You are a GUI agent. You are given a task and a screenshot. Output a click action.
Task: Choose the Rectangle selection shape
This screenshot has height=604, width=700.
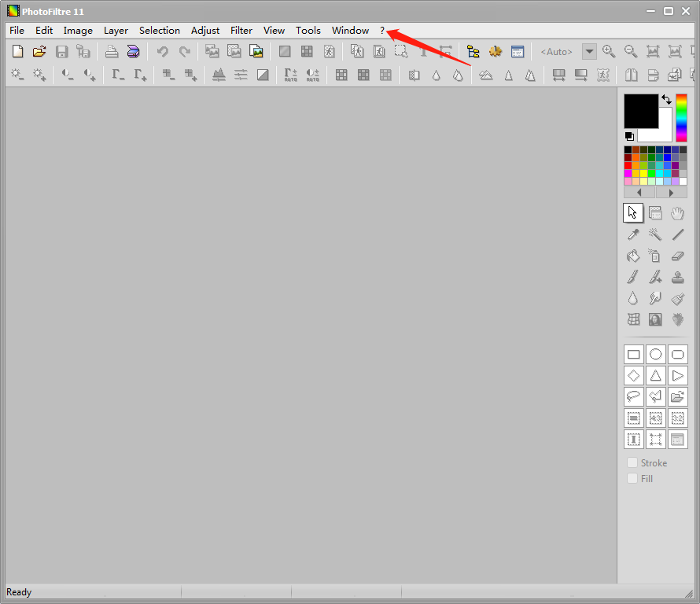pyautogui.click(x=633, y=355)
